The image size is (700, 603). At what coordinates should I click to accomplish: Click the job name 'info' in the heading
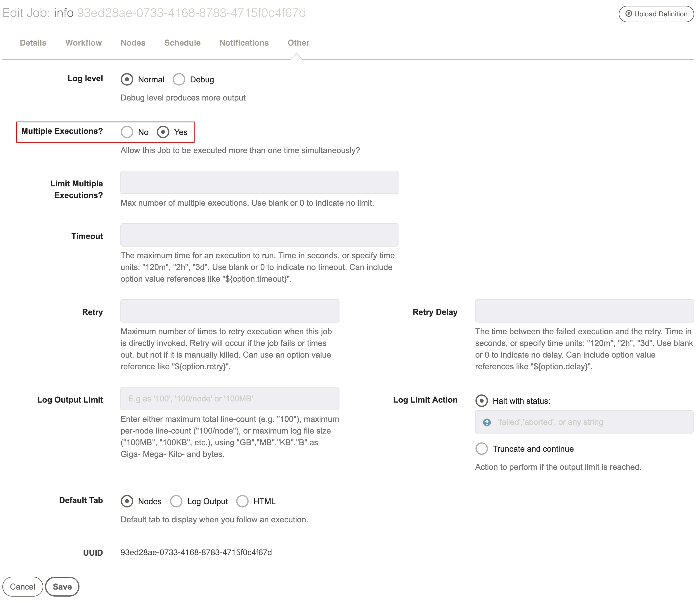[63, 13]
